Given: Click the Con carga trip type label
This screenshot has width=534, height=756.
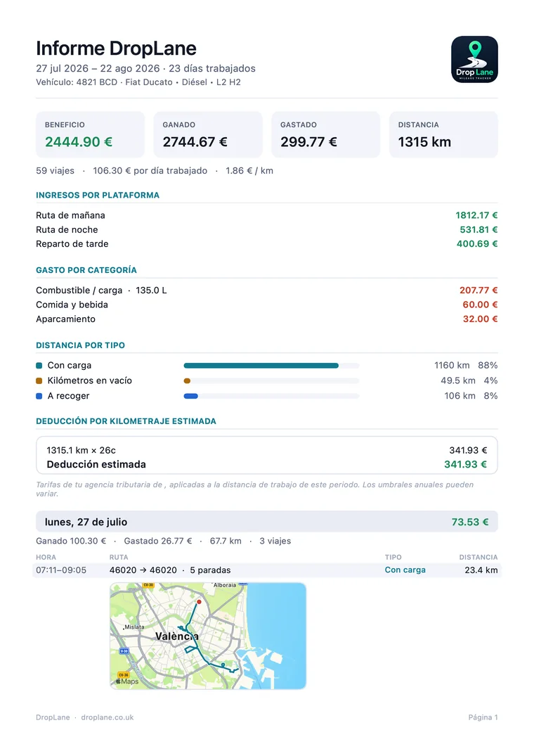Looking at the screenshot, I should coord(405,570).
